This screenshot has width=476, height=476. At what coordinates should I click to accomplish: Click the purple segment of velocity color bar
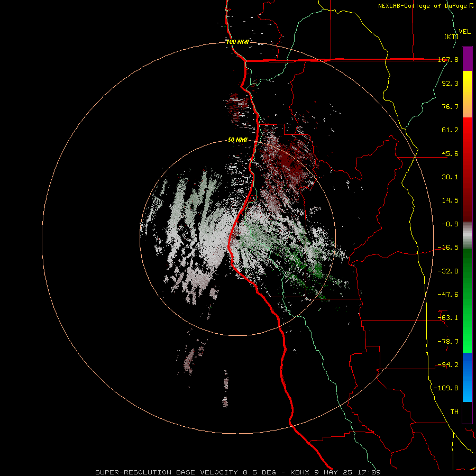coord(467,59)
